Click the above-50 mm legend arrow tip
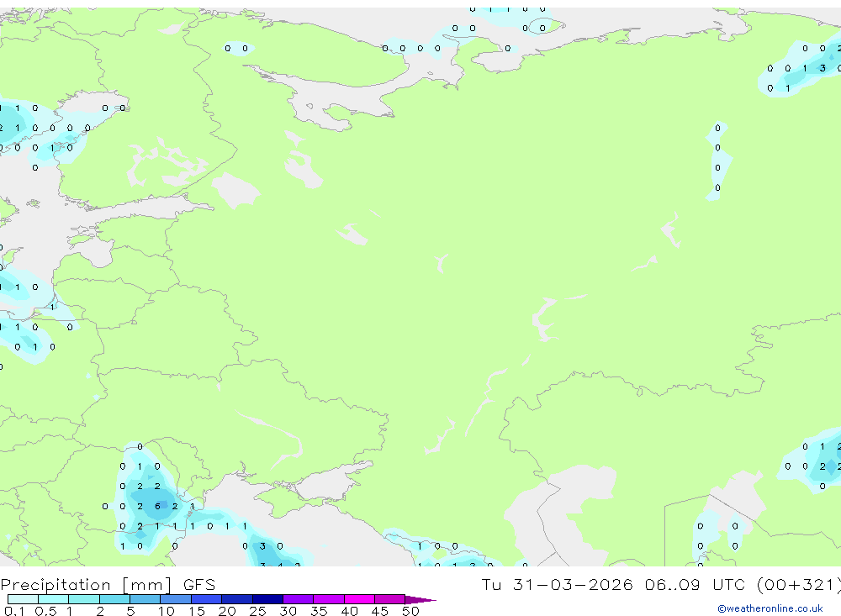Screen dimensions: 841x616 pyautogui.click(x=420, y=600)
